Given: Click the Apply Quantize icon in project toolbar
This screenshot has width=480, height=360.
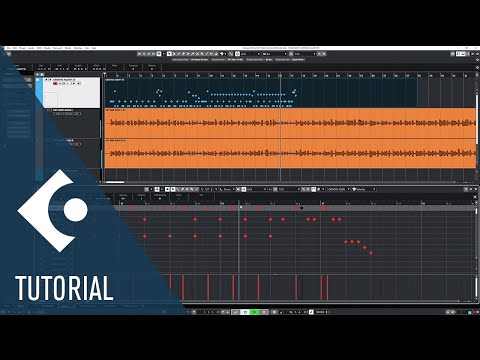Looking at the screenshot, I should 319,54.
